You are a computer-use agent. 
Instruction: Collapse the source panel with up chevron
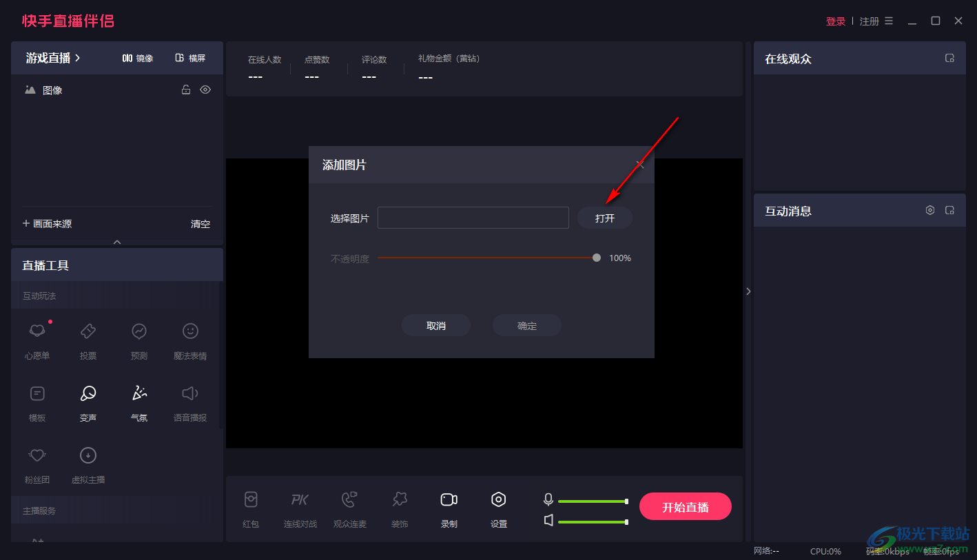117,242
